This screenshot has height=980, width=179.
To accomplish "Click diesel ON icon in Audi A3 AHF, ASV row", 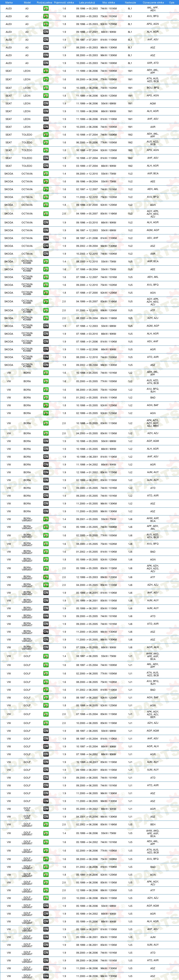I will pyautogui.click(x=46, y=39).
